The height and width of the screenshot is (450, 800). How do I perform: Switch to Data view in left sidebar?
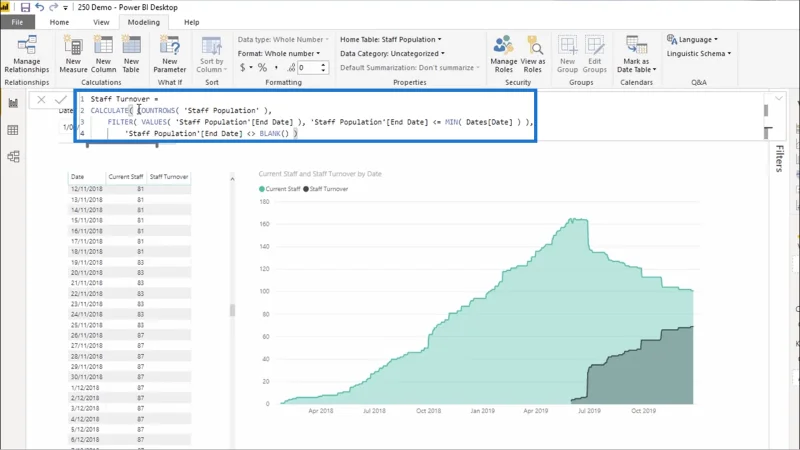coord(13,130)
